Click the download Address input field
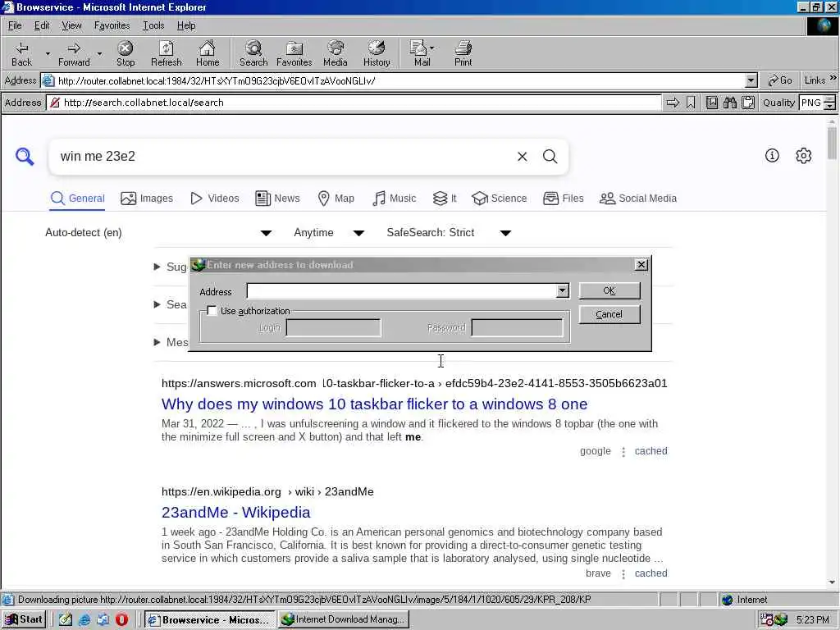Screen dimensions: 840x630 click(402, 290)
